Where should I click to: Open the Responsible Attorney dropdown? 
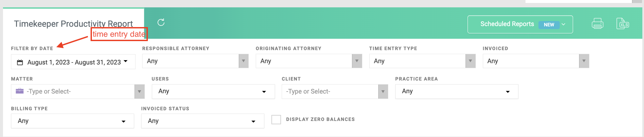click(195, 61)
